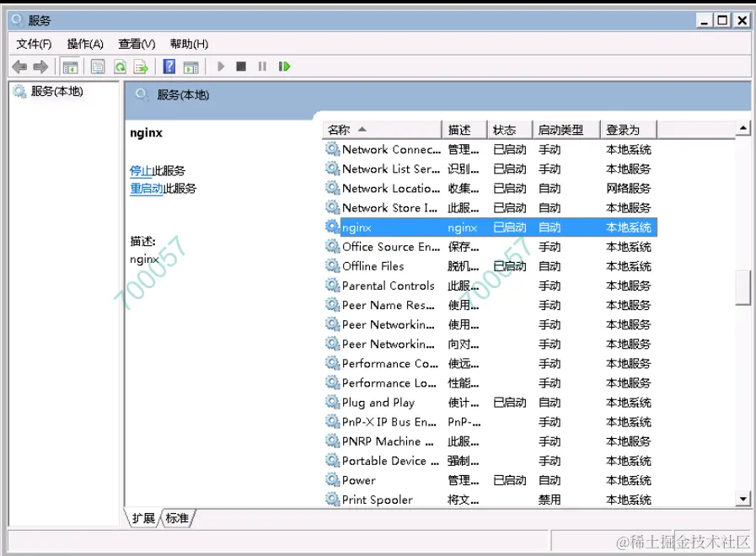Viewport: 756px width, 556px height.
Task: Click the 网络服务 logon value
Action: (628, 189)
